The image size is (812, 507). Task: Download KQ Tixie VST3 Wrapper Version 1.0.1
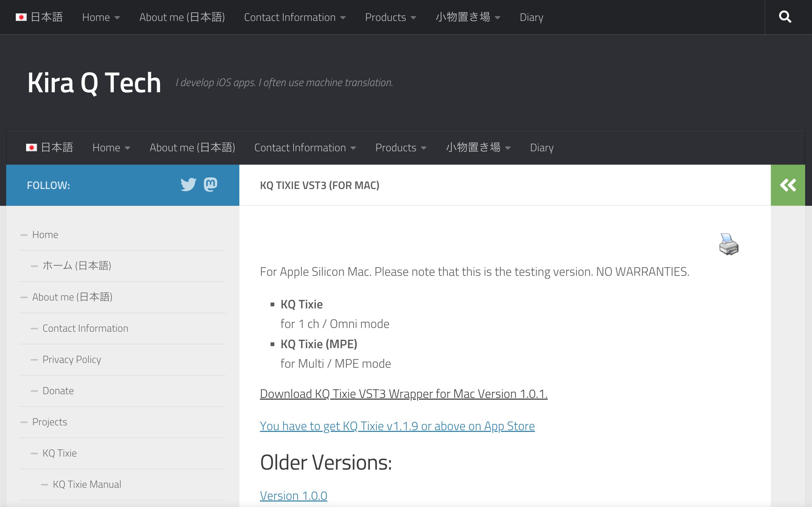tap(404, 394)
